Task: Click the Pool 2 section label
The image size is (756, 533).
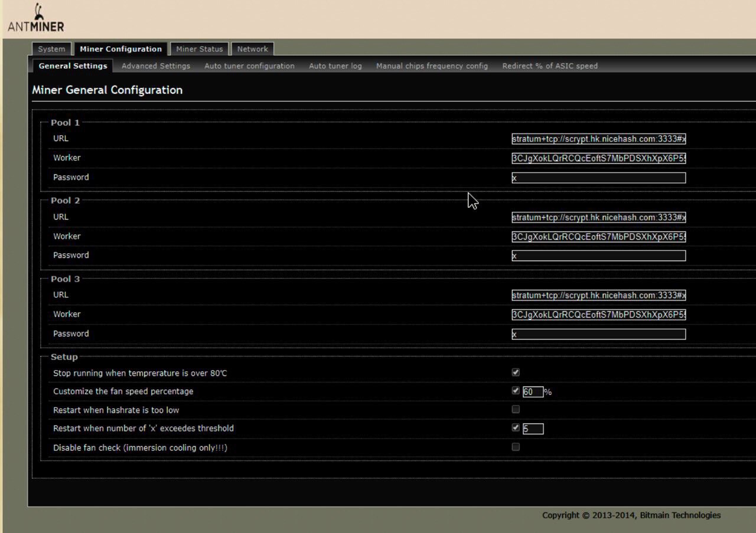Action: point(65,201)
